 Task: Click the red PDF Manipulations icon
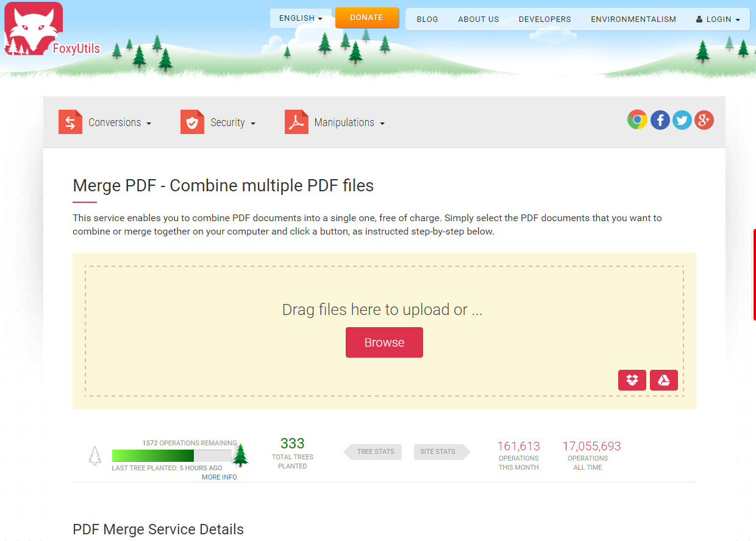(x=296, y=122)
